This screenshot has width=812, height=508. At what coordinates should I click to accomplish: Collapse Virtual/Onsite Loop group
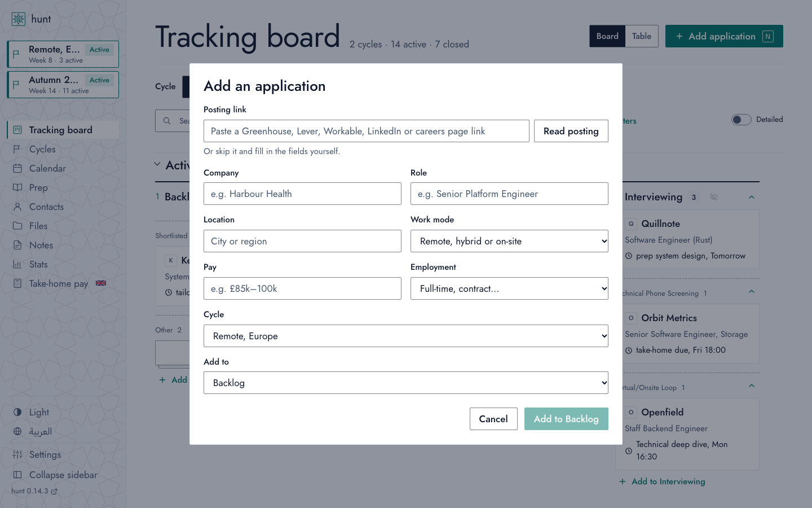(752, 386)
